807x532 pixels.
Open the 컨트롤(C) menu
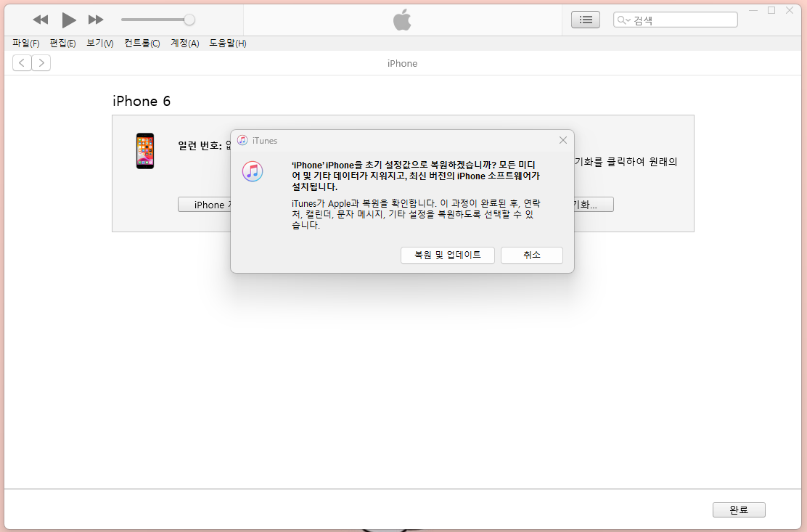coord(142,44)
